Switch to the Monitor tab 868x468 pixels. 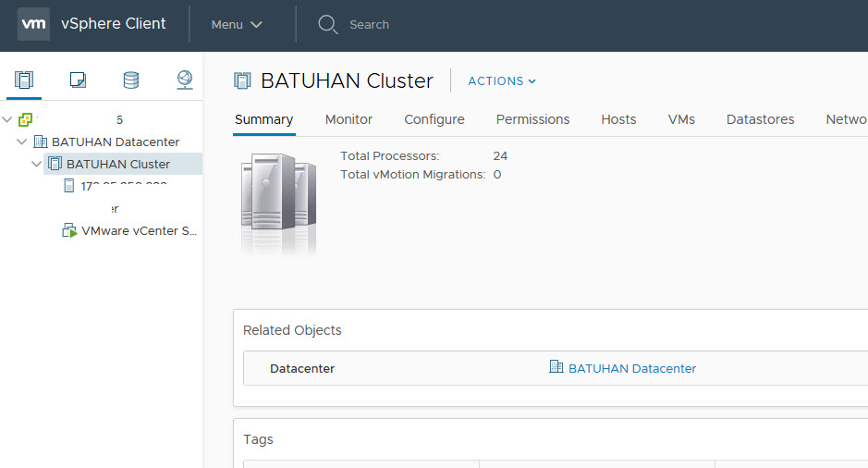[348, 119]
